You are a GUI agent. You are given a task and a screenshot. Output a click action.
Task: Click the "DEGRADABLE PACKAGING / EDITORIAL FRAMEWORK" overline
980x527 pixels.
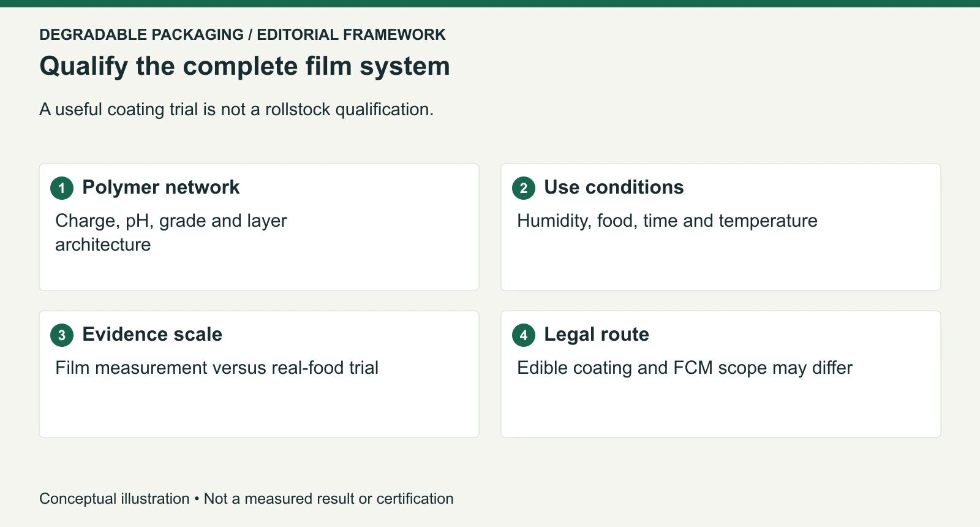(243, 35)
